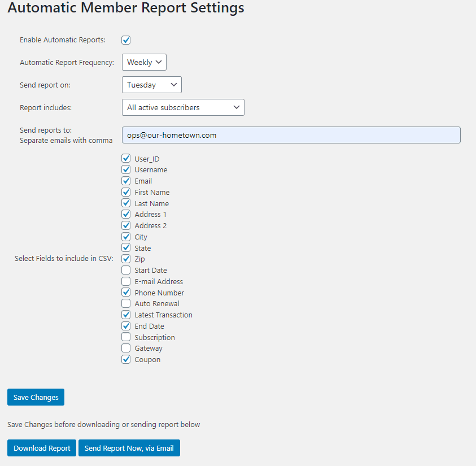Enable the Auto Renewal checkbox
Image resolution: width=476 pixels, height=466 pixels.
tap(126, 303)
